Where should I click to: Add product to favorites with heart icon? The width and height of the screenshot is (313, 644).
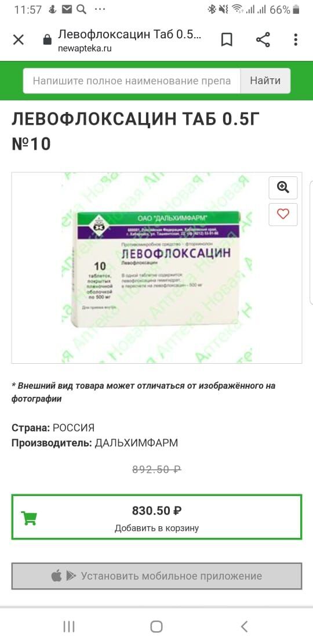(283, 214)
